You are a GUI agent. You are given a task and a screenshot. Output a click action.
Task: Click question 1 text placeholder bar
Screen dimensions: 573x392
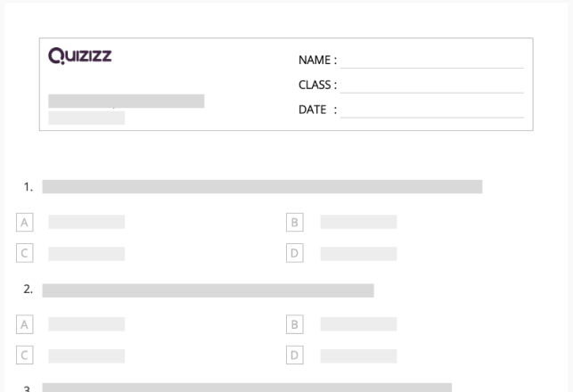click(x=262, y=187)
